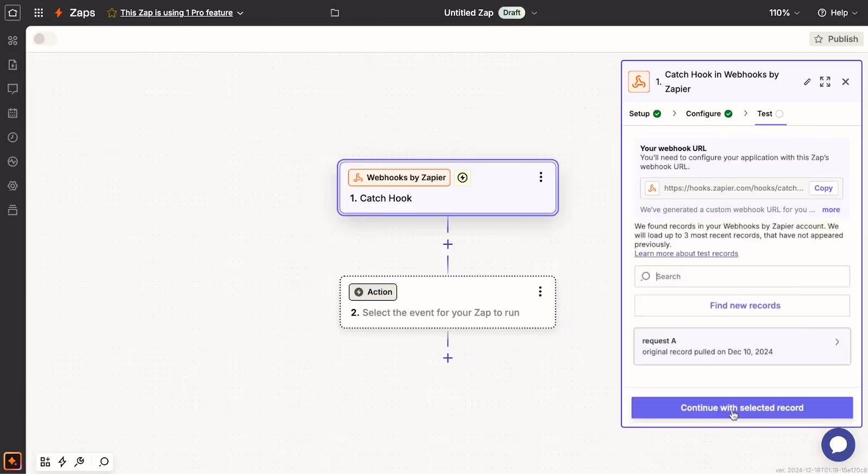Click 'Select the event for your Zap to run'
The width and height of the screenshot is (868, 474).
click(441, 313)
